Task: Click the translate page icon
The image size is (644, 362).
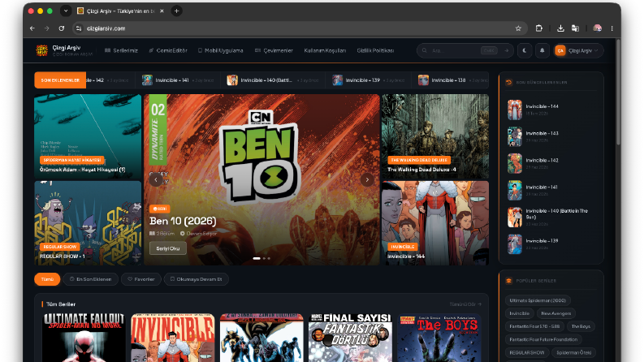Action: click(x=575, y=28)
